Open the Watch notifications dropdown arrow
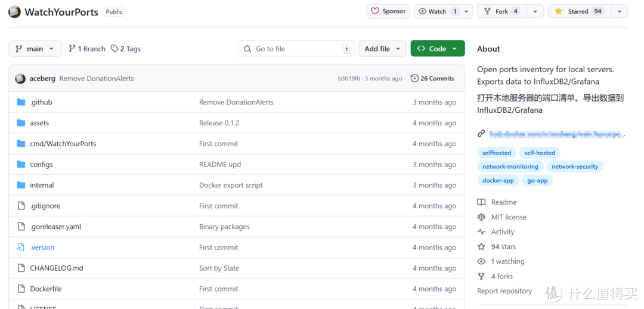 click(x=467, y=11)
